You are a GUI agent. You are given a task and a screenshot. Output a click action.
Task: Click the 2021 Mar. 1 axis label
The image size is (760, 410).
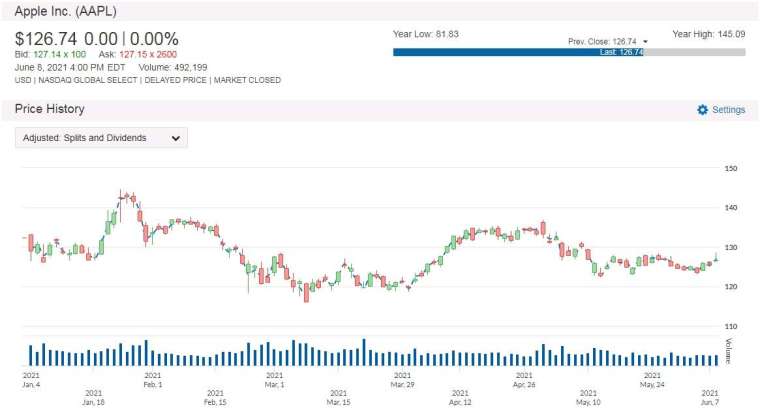coord(274,380)
